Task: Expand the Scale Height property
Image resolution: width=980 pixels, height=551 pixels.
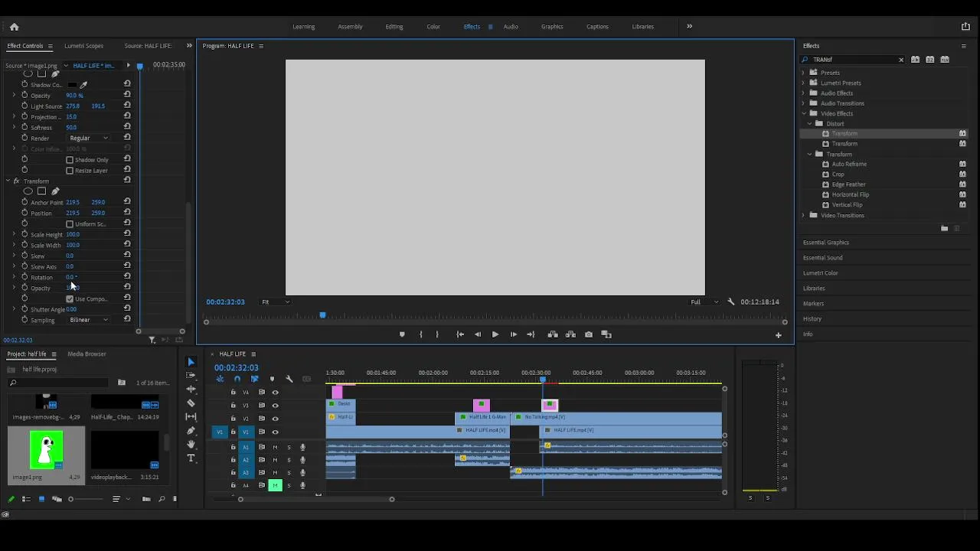Action: pyautogui.click(x=14, y=235)
